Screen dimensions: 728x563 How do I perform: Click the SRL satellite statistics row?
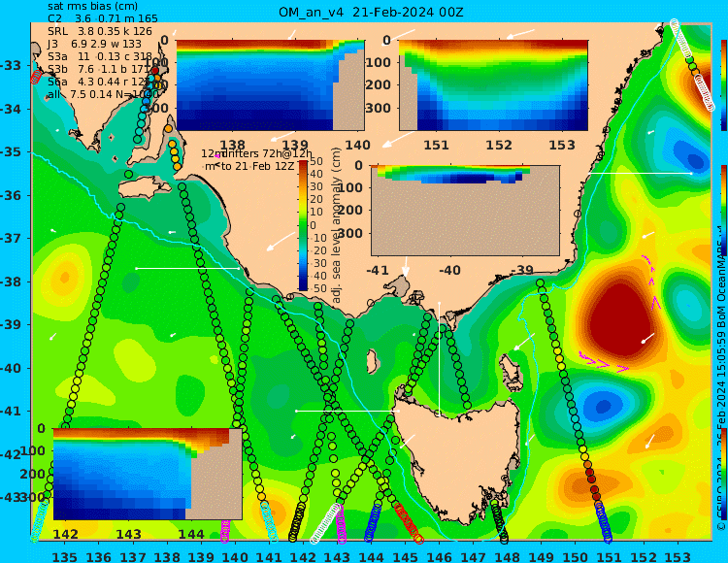tap(100, 31)
